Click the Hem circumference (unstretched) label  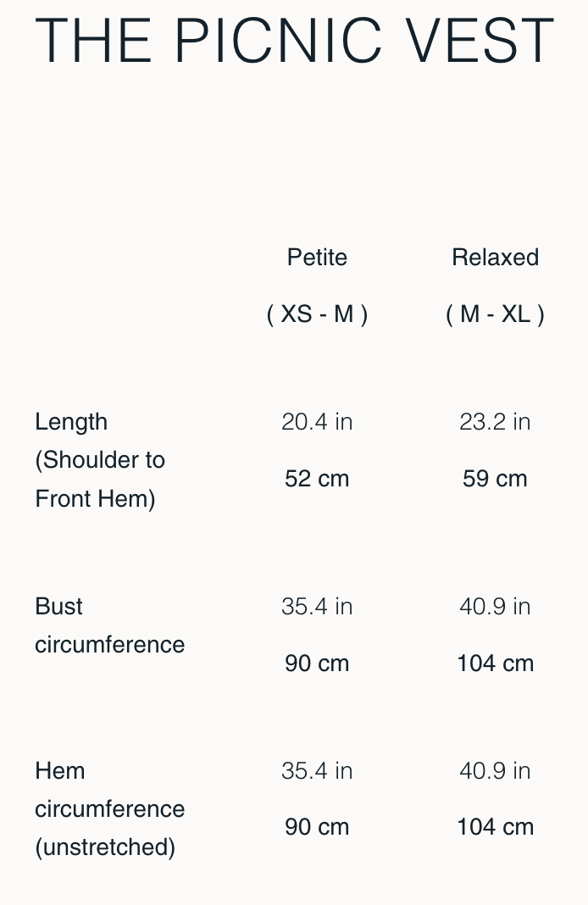[x=109, y=808]
